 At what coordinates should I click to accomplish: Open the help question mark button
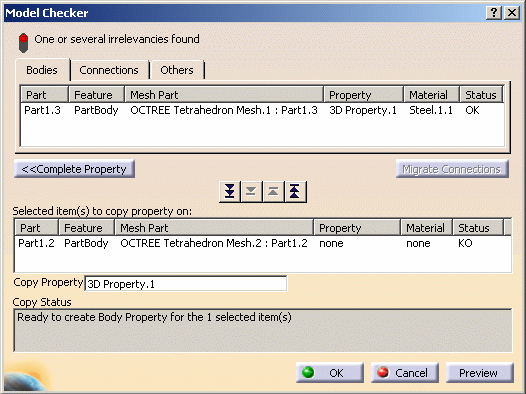point(494,13)
